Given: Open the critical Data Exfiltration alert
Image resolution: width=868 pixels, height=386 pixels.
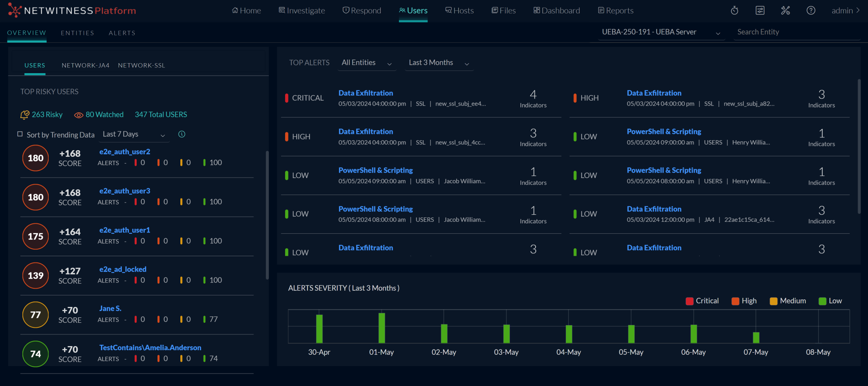Looking at the screenshot, I should point(366,93).
